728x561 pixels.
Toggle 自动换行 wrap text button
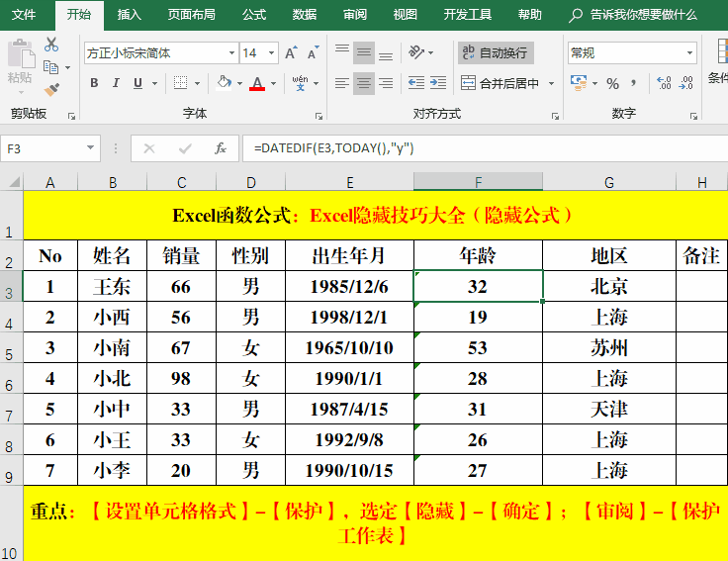pyautogui.click(x=496, y=53)
